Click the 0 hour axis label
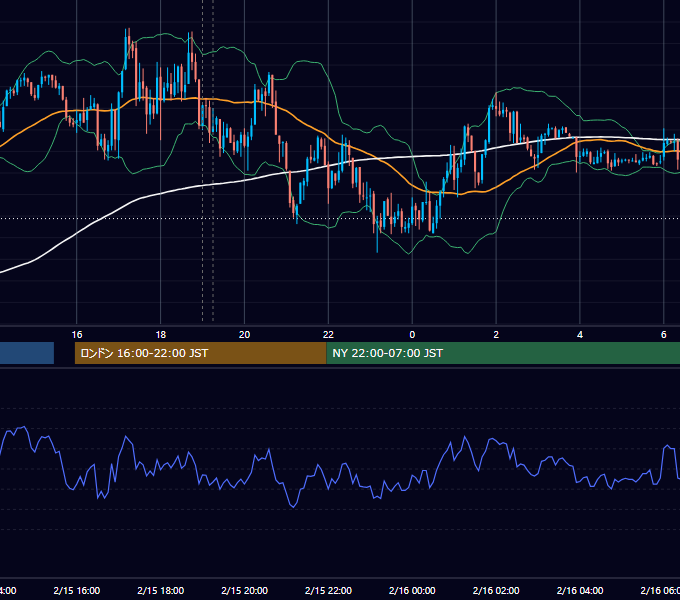 [x=412, y=335]
